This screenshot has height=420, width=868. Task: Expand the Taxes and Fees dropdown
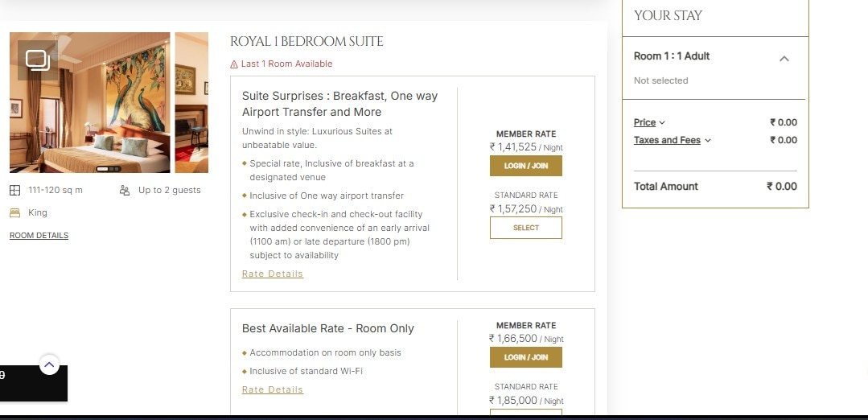click(x=672, y=140)
